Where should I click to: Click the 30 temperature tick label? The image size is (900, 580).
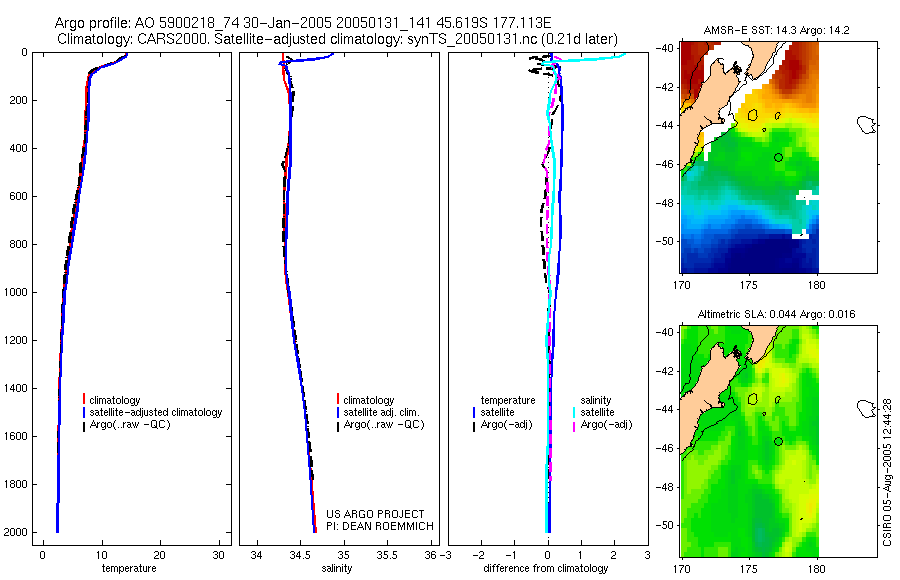point(218,555)
